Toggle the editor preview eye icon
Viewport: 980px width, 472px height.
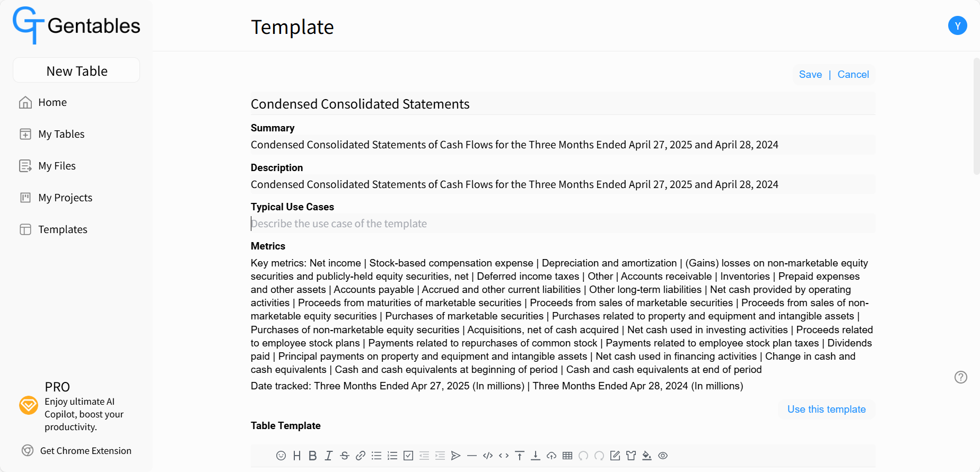pyautogui.click(x=663, y=456)
